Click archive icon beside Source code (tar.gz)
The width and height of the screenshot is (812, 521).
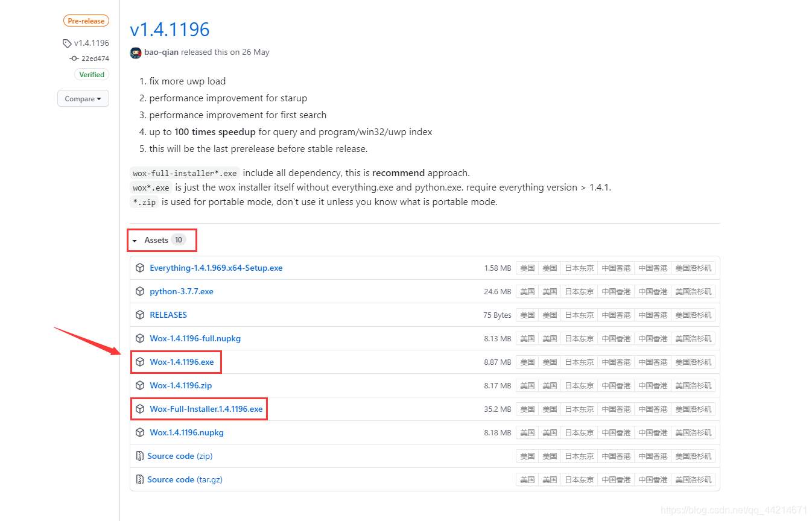click(140, 479)
